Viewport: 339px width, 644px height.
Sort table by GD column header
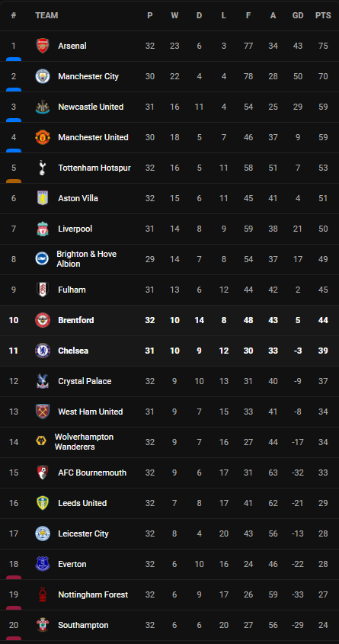click(298, 15)
